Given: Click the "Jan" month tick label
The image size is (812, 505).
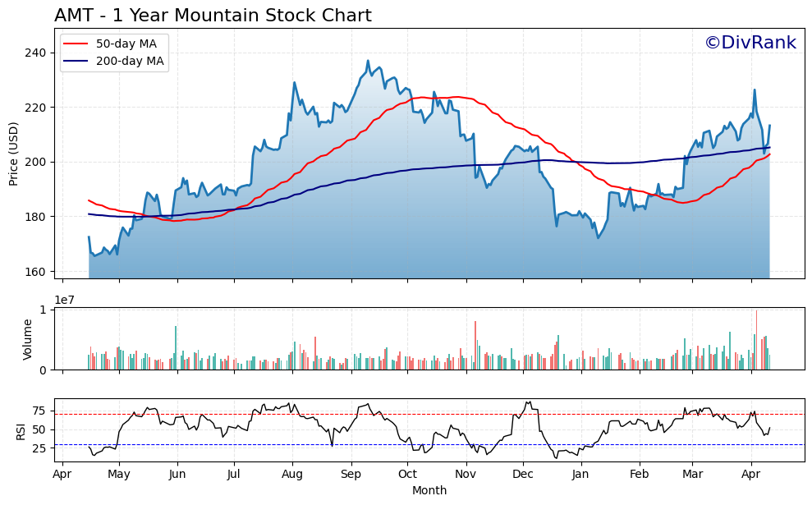Looking at the screenshot, I should point(580,475).
